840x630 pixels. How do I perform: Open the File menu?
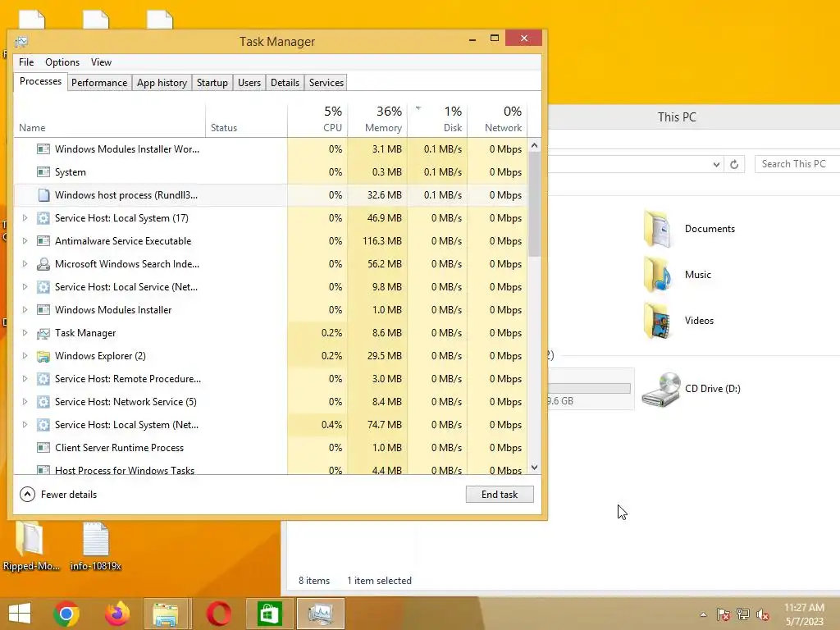coord(26,62)
